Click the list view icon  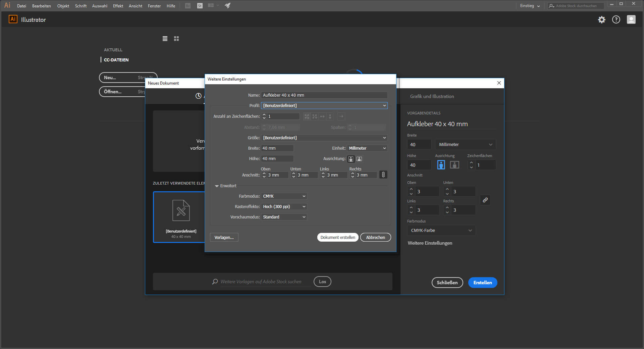coord(165,39)
